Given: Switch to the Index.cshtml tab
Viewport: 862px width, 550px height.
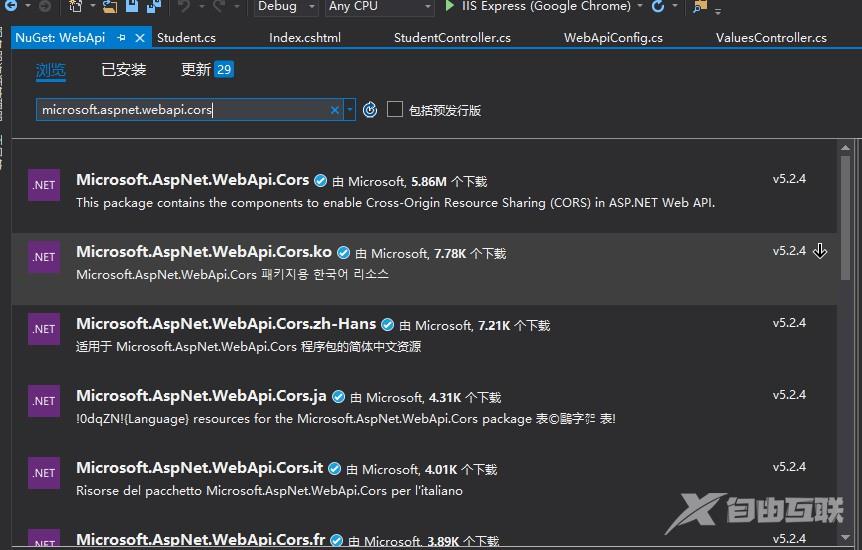Looking at the screenshot, I should click(305, 38).
